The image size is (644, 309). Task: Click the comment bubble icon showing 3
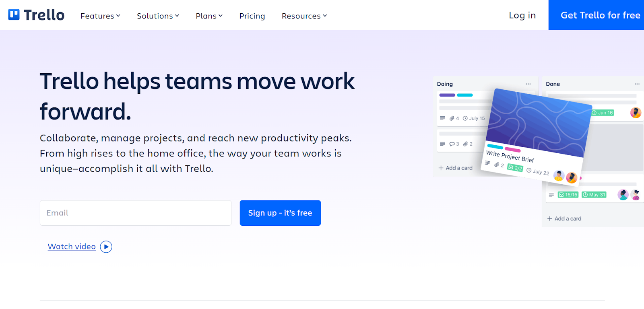click(x=452, y=144)
